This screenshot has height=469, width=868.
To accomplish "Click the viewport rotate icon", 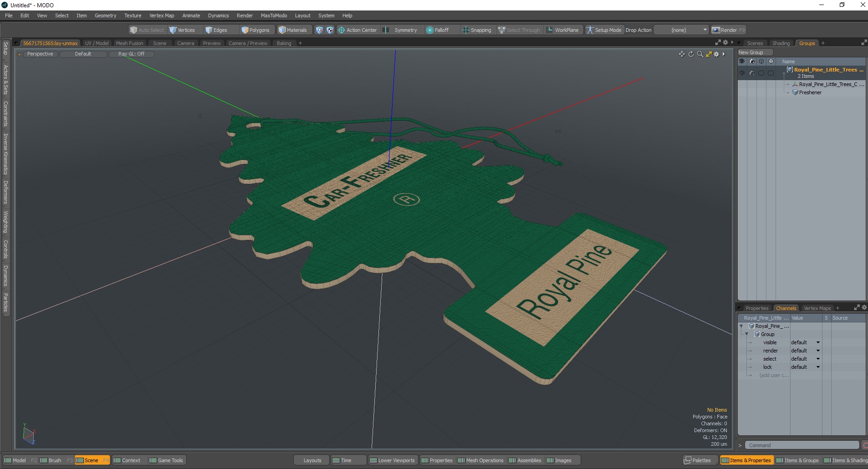I will click(x=691, y=54).
